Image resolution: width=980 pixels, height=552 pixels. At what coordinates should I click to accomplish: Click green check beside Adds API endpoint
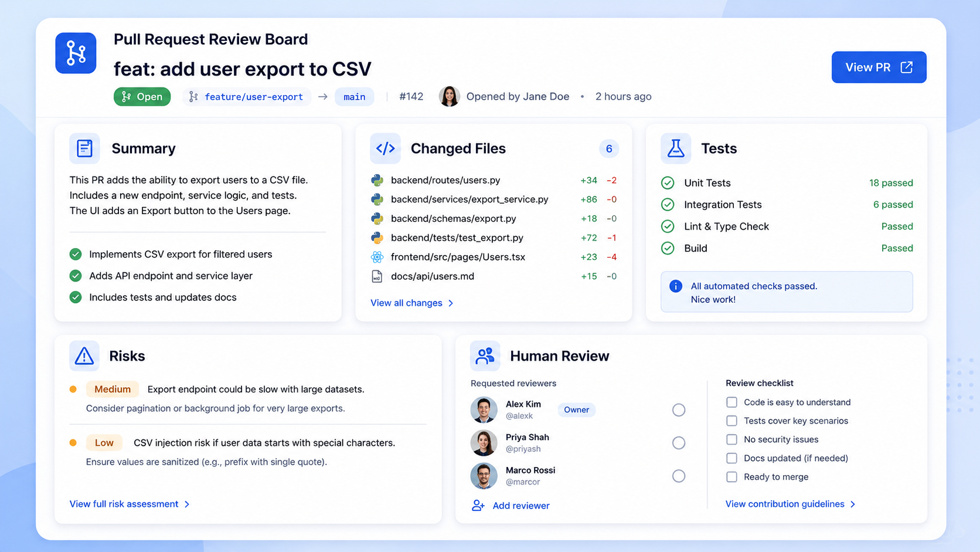[76, 276]
